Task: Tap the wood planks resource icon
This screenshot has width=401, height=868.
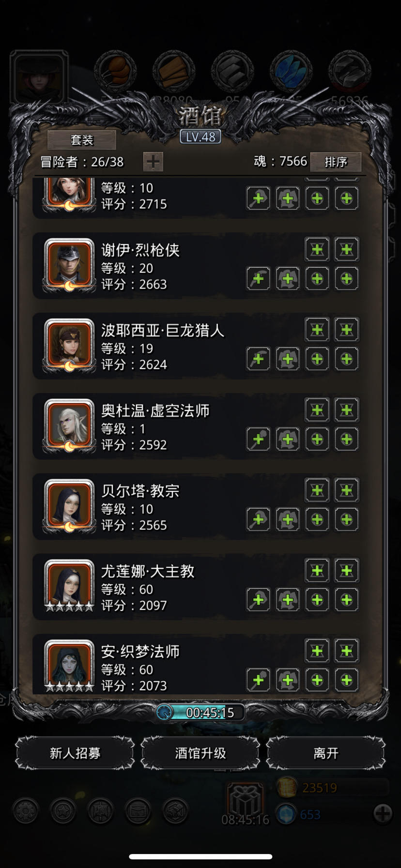Action: coord(173,72)
